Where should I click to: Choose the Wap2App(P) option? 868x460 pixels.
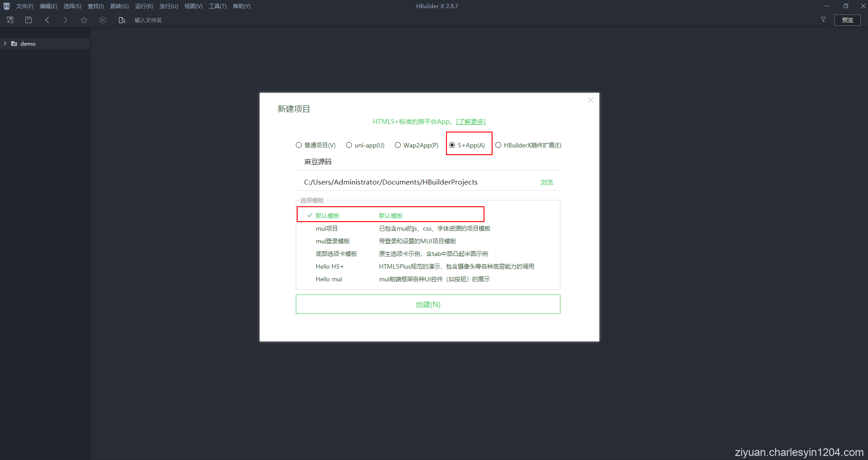398,145
